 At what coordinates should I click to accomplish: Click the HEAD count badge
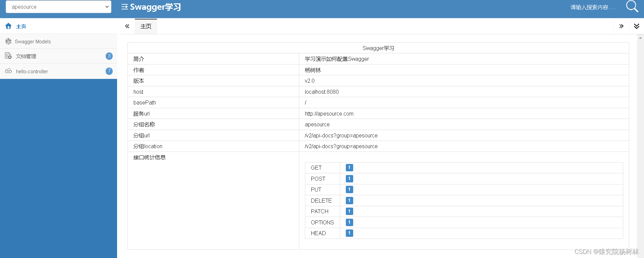349,233
